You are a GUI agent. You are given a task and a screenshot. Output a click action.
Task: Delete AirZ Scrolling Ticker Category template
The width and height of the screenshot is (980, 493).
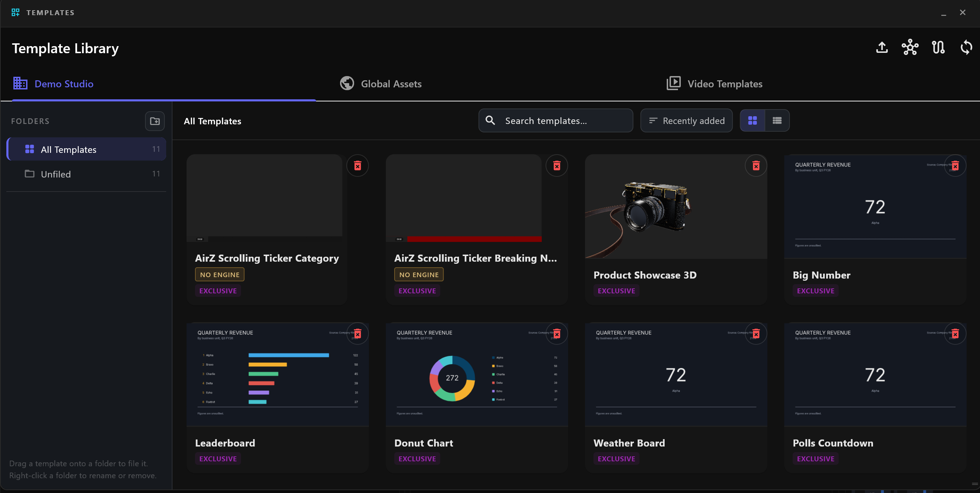tap(358, 166)
